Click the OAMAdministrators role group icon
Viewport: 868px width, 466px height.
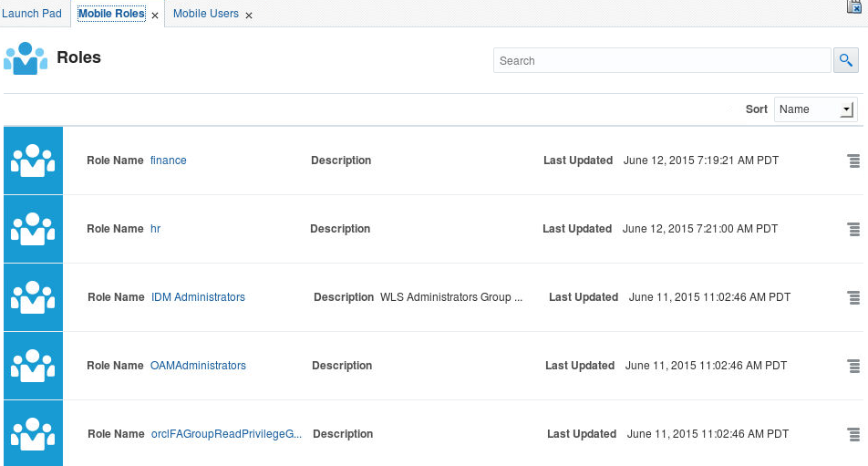tap(33, 366)
